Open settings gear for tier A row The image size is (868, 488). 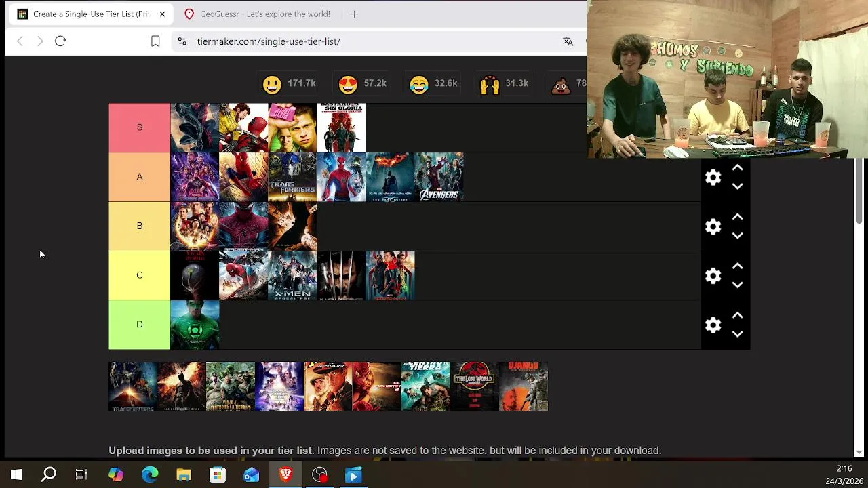pyautogui.click(x=713, y=178)
